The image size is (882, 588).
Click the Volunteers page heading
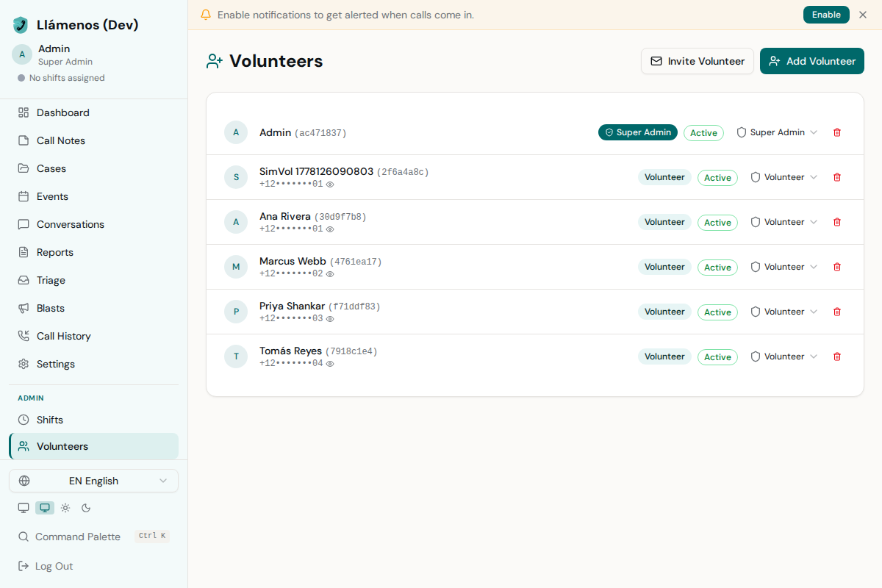[x=276, y=61]
